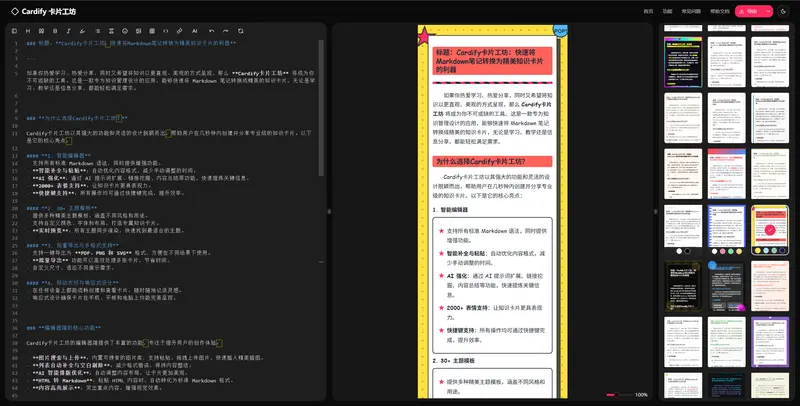Redo the last undone edit

coord(226,31)
